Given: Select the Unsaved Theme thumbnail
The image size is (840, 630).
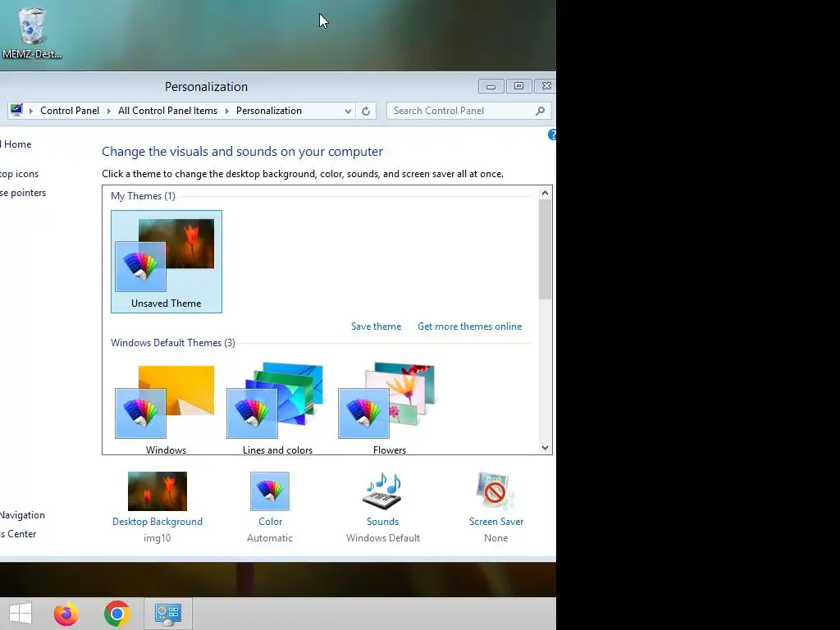Looking at the screenshot, I should 167,262.
